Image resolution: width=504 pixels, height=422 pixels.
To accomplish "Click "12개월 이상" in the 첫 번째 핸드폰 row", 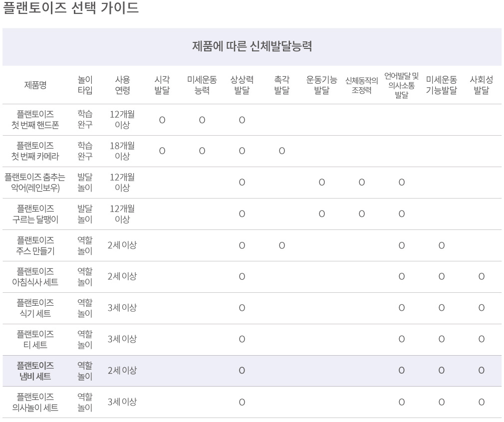I will 122,120.
